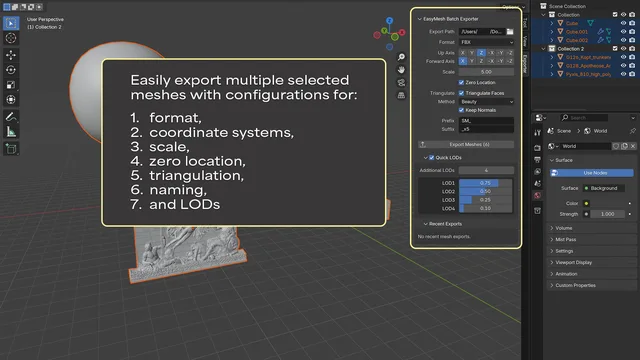Click the Scale 5.00 field
The image size is (640, 360).
point(486,72)
